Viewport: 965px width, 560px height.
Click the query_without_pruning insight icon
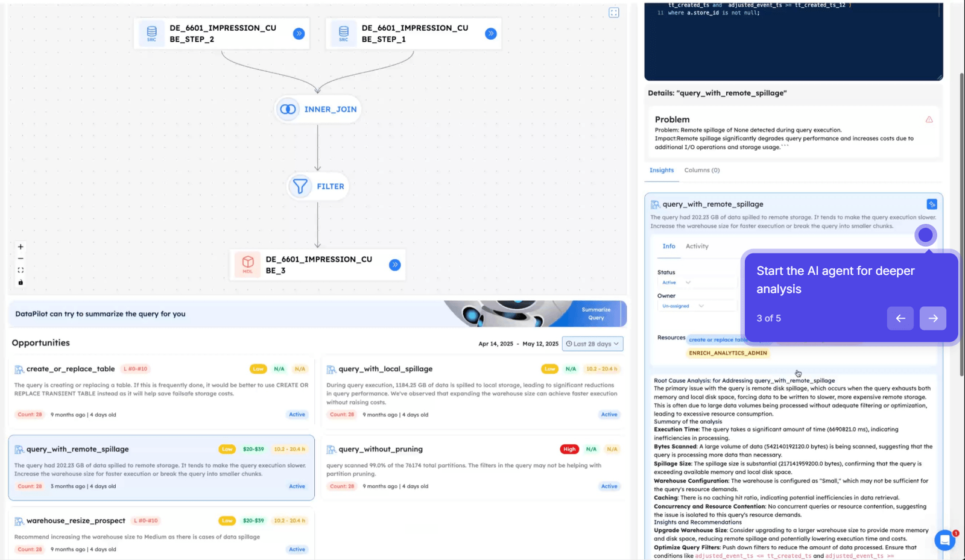(331, 449)
